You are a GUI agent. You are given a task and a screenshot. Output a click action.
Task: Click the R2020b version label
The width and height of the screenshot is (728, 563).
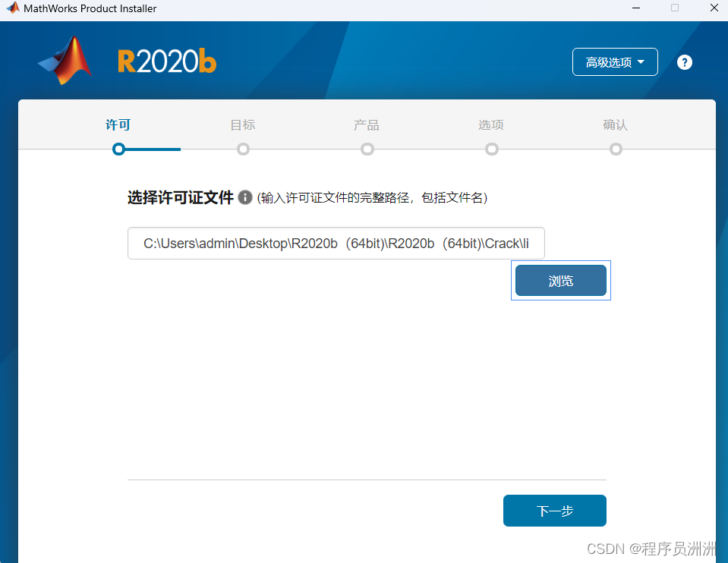click(x=167, y=61)
